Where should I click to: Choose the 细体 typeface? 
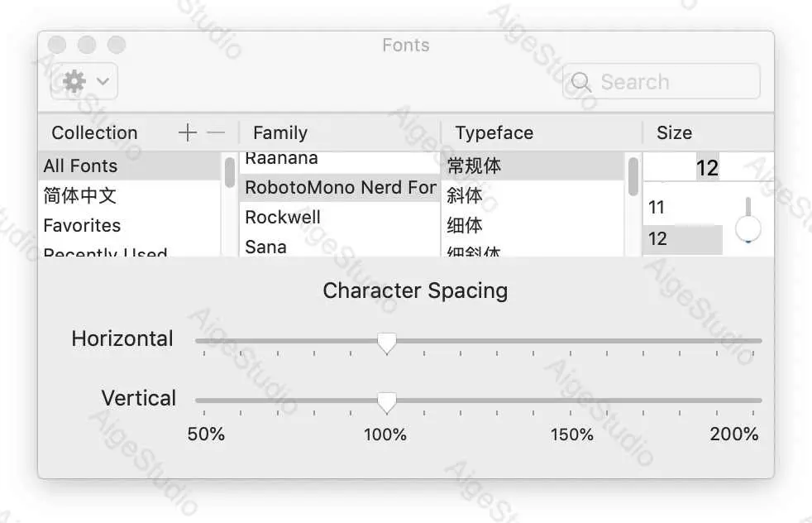pyautogui.click(x=465, y=225)
